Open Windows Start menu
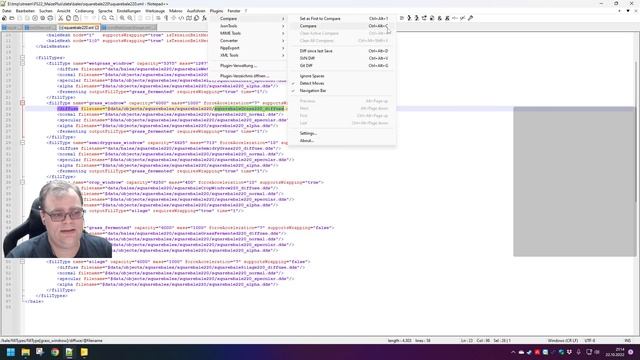Viewport: 640px width, 360px height. click(11, 352)
